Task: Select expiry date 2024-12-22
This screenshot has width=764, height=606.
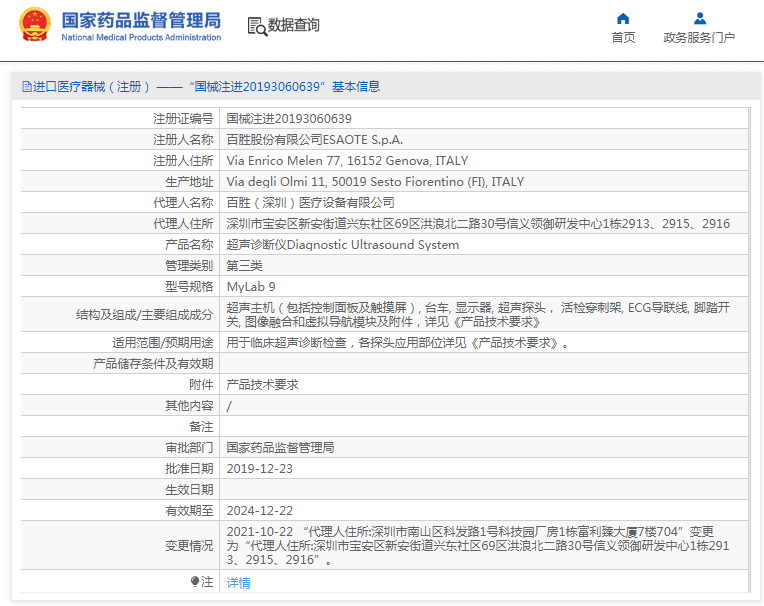Action: tap(260, 511)
